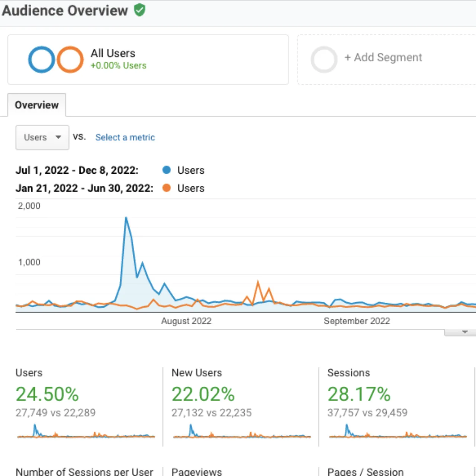Click the Pages / Session metric label

[366, 472]
